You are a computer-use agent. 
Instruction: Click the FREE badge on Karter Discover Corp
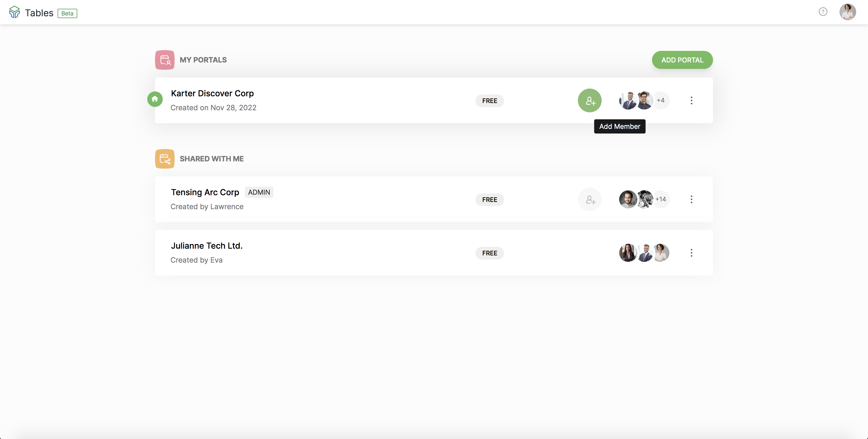point(490,101)
